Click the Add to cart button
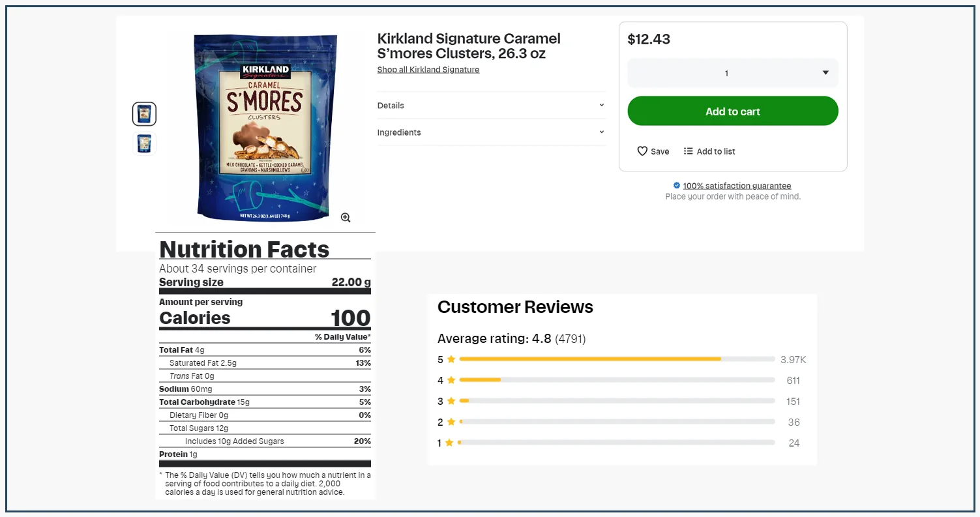 point(732,111)
